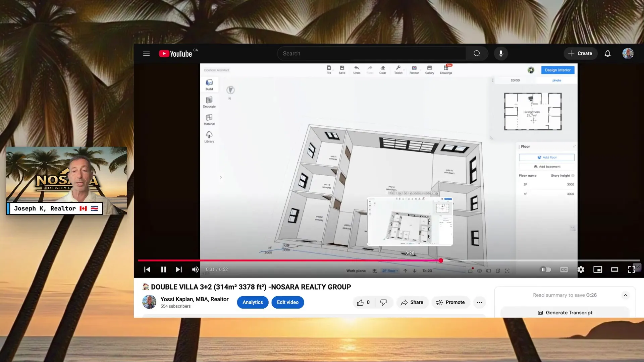
Task: Click the Living room floor plan thumbnail
Action: pos(533,112)
